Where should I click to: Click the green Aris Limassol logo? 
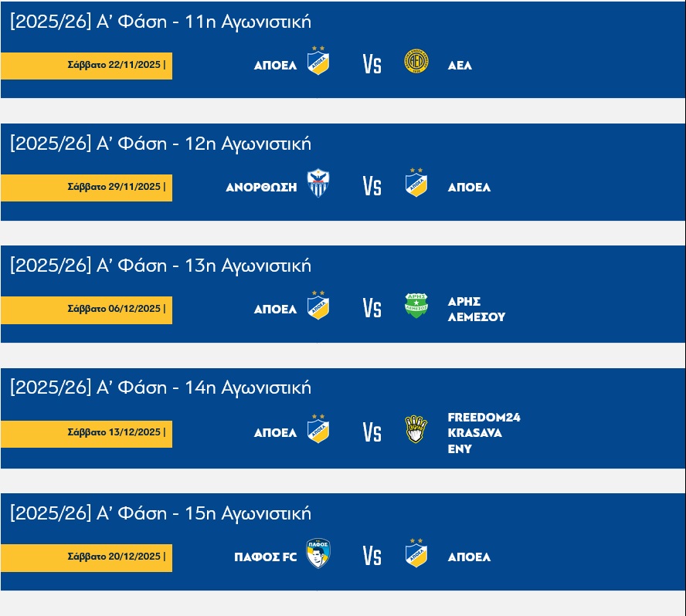tap(416, 306)
